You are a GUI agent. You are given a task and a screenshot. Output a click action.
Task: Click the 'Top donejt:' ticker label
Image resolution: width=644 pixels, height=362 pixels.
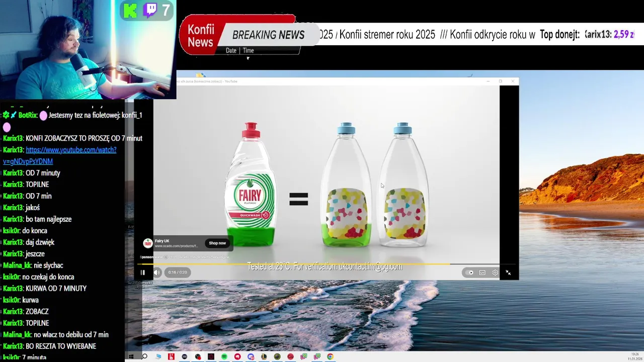click(x=559, y=35)
